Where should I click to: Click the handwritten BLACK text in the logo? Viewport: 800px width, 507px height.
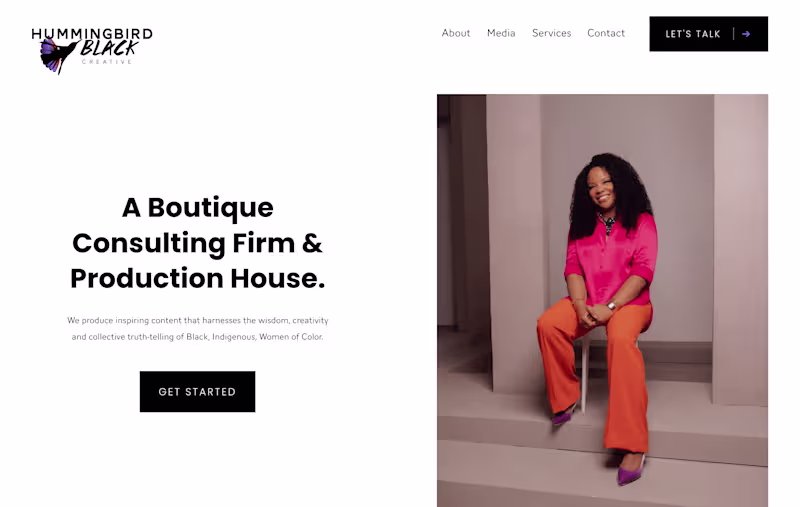[109, 48]
